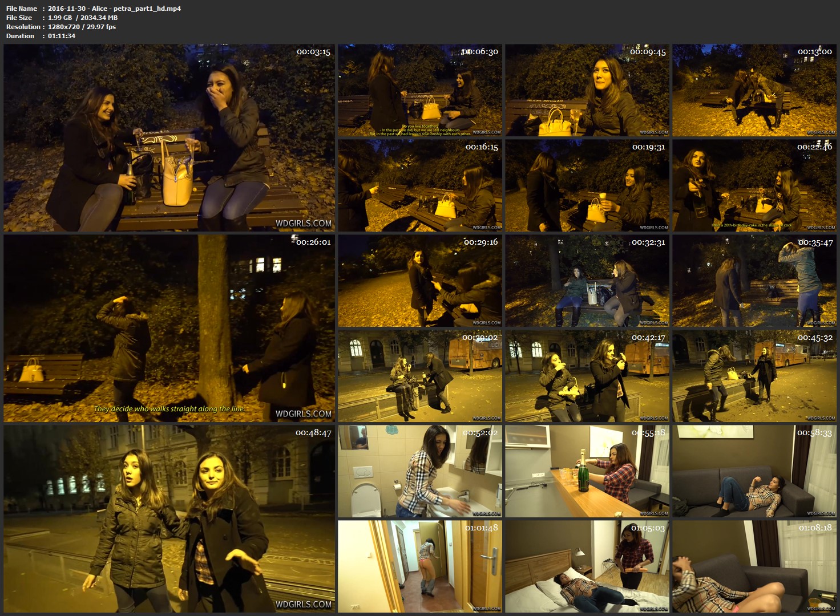This screenshot has height=616, width=840.
Task: Click the bathroom frame at 00:52:02
Action: pyautogui.click(x=419, y=471)
